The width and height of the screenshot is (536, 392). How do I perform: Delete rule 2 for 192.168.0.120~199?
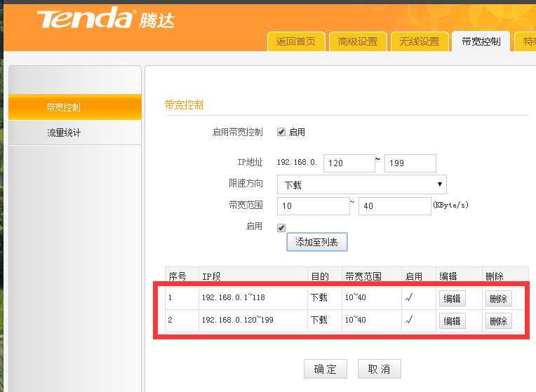[498, 320]
